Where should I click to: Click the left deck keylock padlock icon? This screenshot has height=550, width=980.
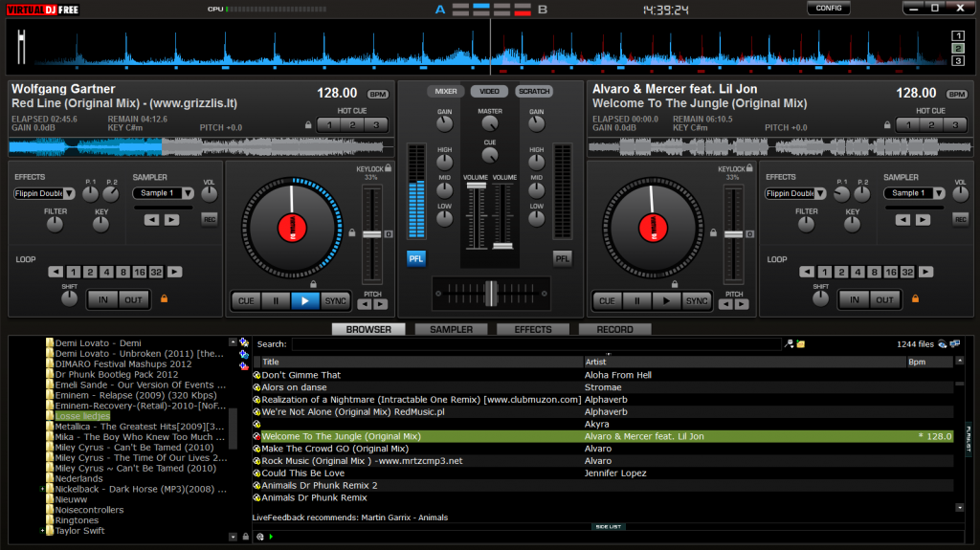pyautogui.click(x=389, y=168)
